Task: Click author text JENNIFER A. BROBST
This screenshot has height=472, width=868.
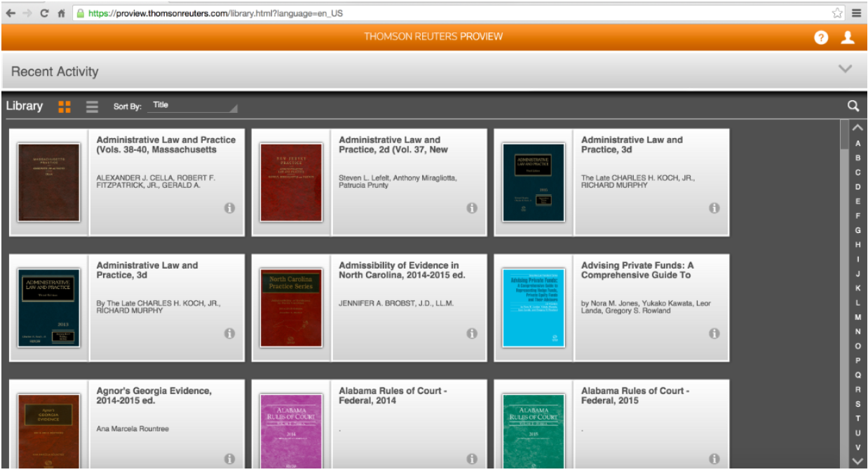Action: (x=396, y=304)
